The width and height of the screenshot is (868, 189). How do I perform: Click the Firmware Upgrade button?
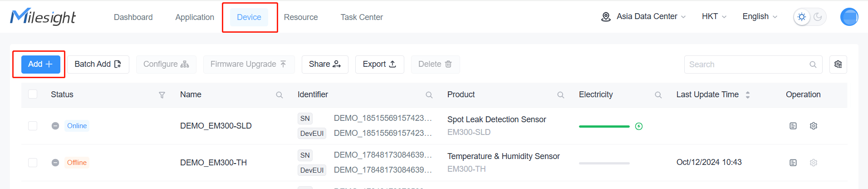coord(249,64)
